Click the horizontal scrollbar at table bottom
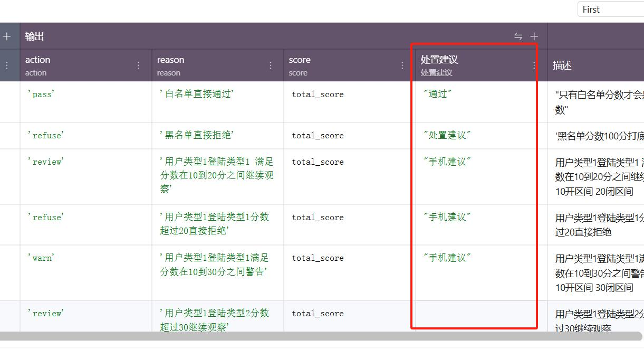The width and height of the screenshot is (644, 349). click(316, 336)
